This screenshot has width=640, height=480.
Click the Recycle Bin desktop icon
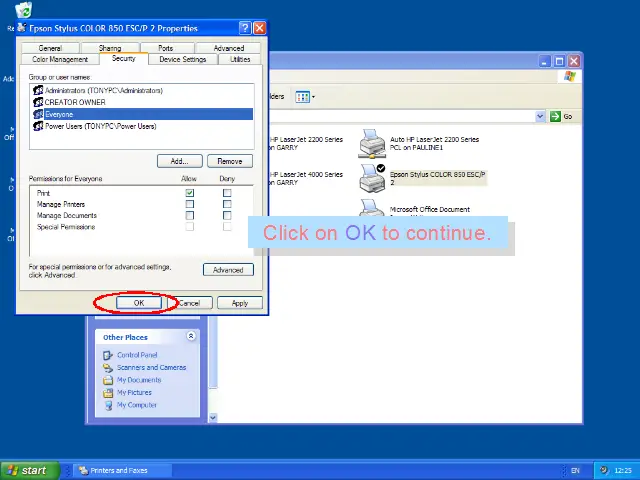(x=23, y=10)
